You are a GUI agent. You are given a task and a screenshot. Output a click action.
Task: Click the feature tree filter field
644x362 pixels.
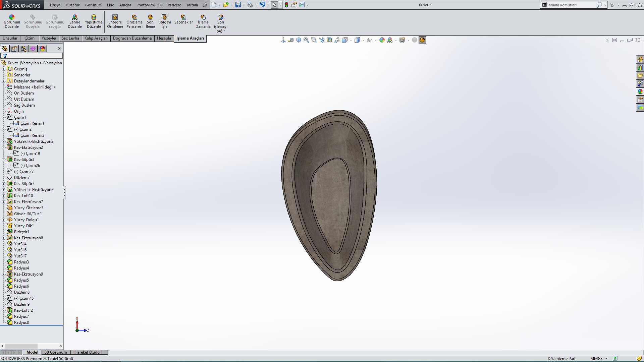tap(32, 56)
